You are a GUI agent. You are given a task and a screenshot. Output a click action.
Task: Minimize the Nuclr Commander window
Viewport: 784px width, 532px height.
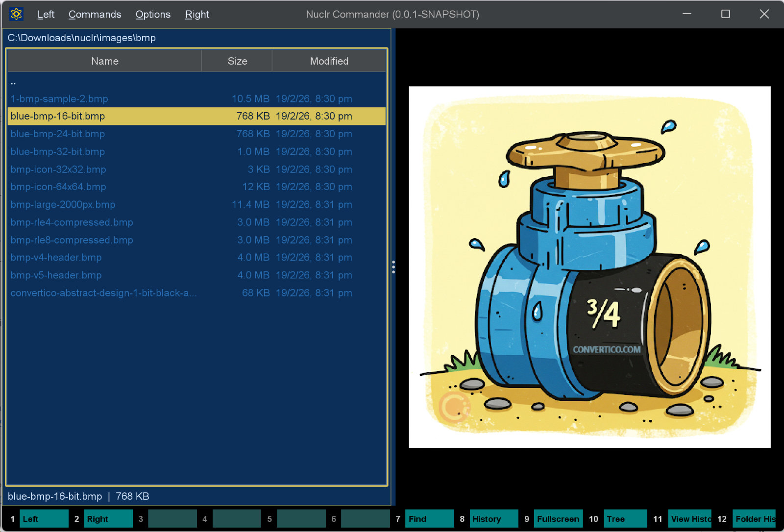687,14
